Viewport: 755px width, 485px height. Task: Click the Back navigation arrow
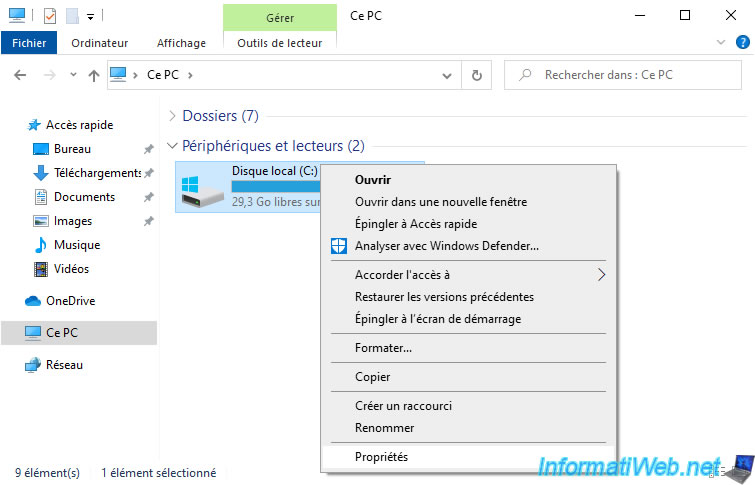pos(22,75)
